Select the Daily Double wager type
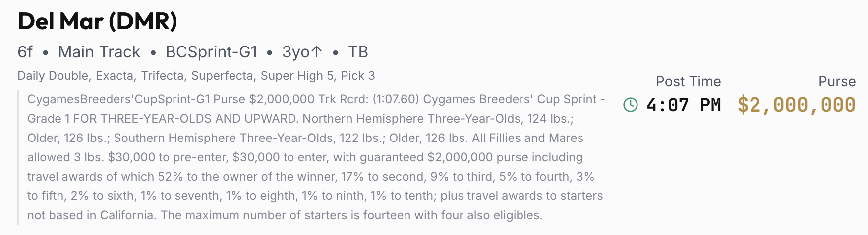The width and height of the screenshot is (868, 235). 53,76
